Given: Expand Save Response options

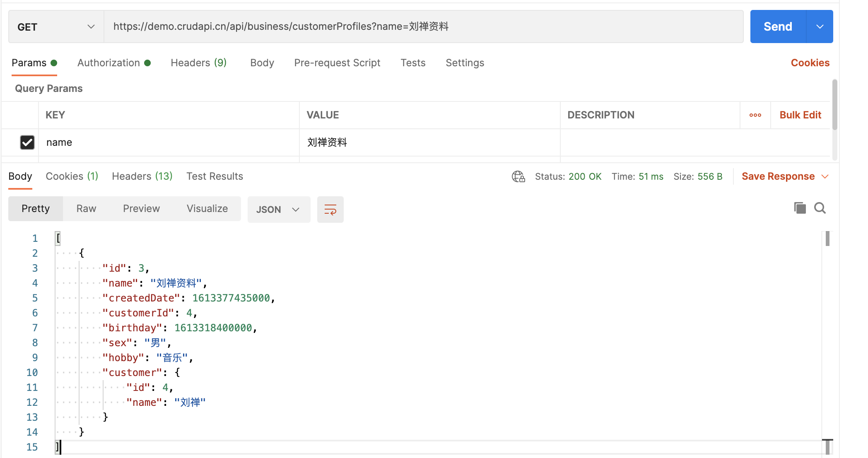Looking at the screenshot, I should coord(825,176).
